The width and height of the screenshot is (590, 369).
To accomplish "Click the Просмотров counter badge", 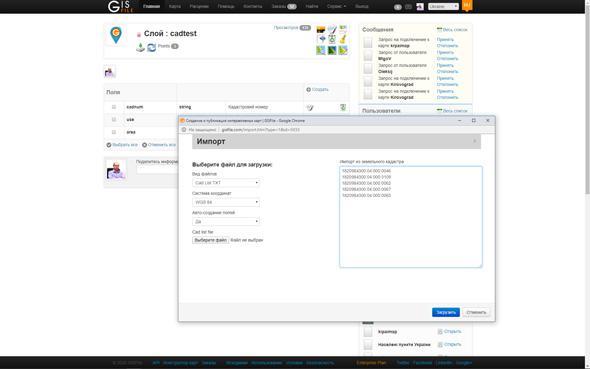I will 305,27.
